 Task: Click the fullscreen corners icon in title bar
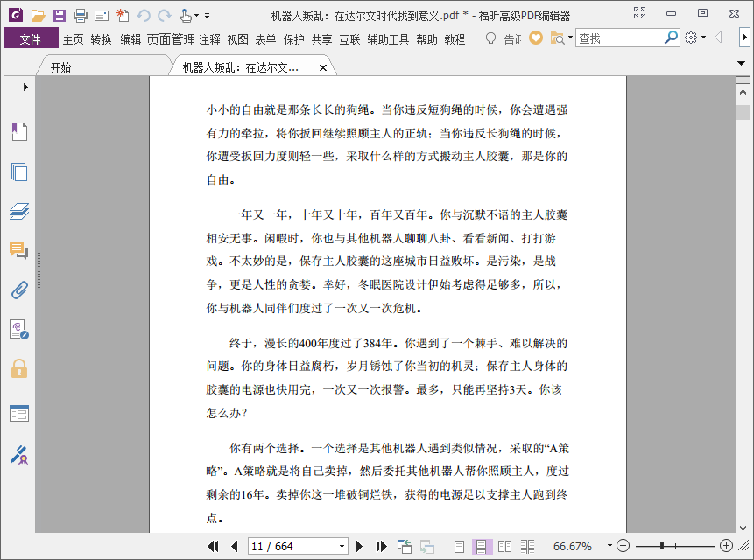pos(639,13)
